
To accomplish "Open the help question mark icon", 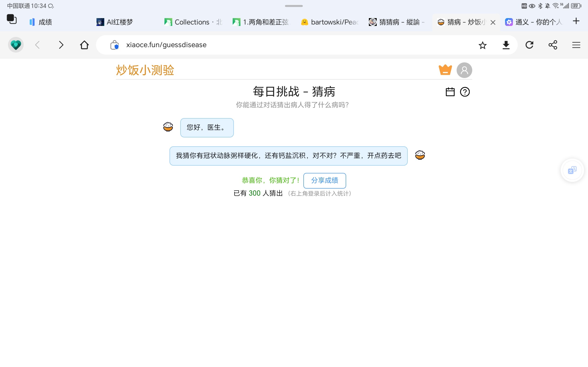I will tap(465, 92).
